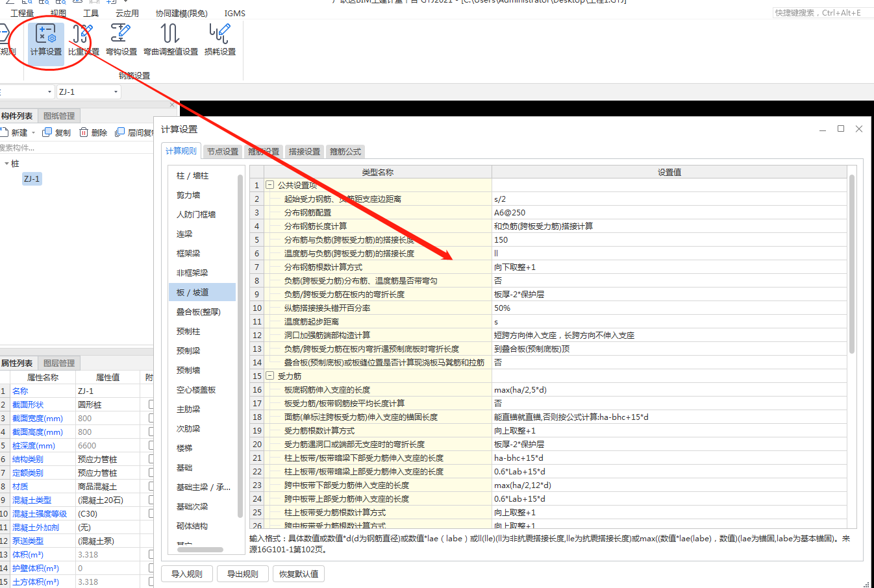Switch to the 节点设置 tab
The image size is (874, 588).
tap(223, 151)
